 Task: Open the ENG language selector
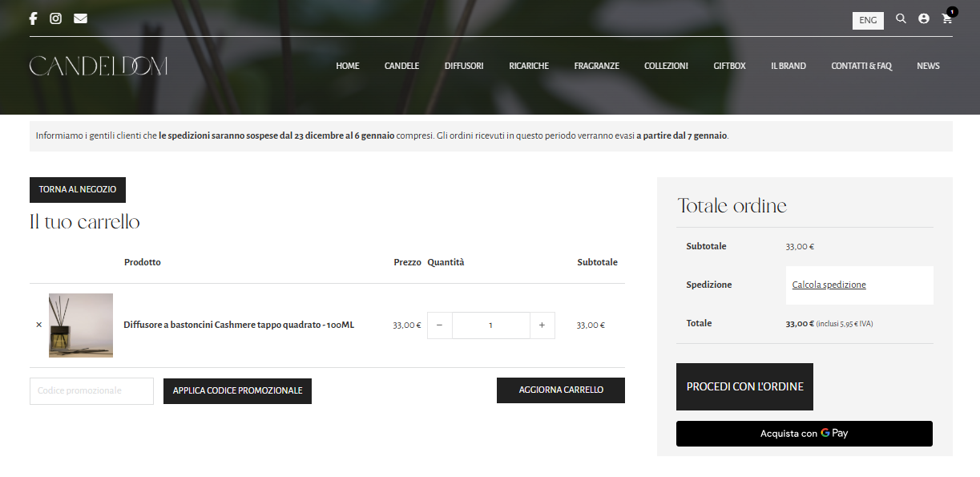[868, 20]
